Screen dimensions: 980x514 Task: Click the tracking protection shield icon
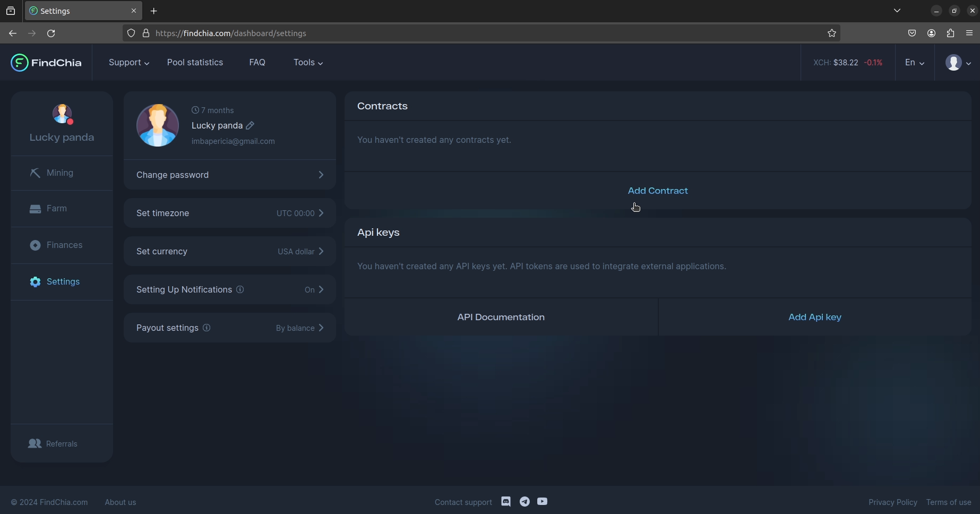click(x=131, y=33)
